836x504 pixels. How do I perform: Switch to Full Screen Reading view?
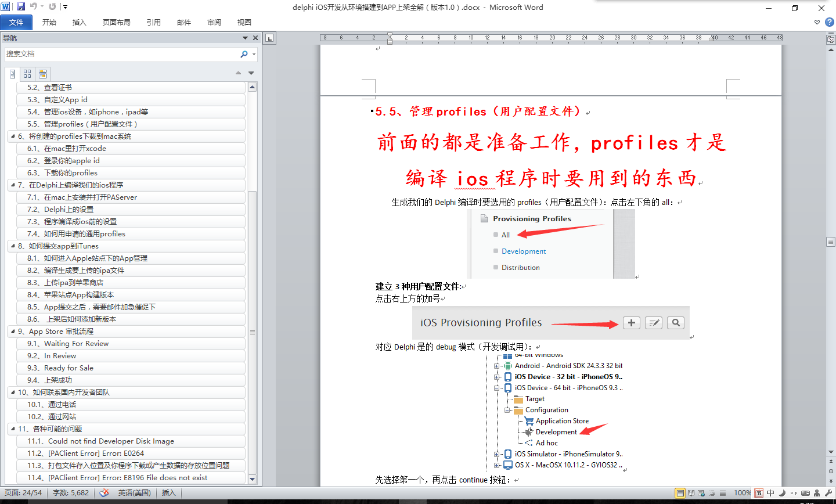691,493
